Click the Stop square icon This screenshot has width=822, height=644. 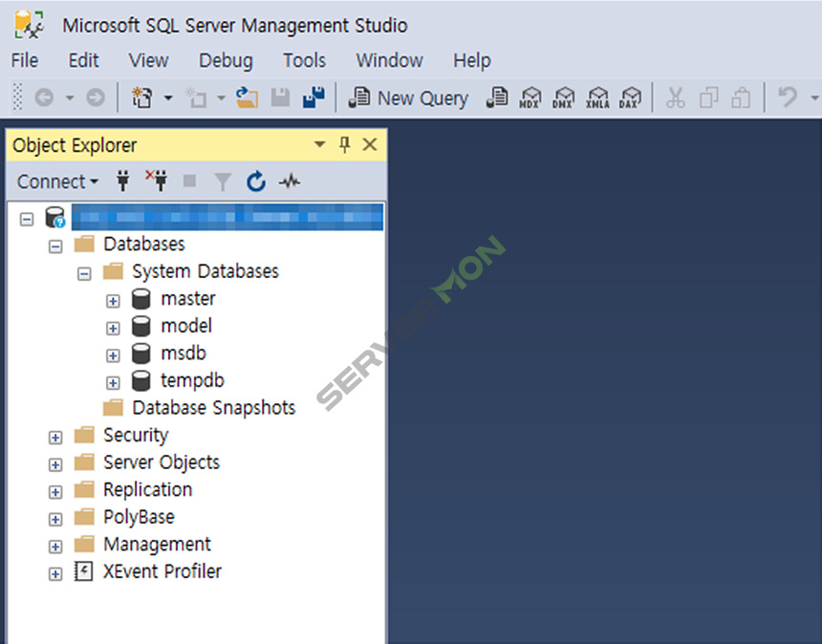(190, 182)
